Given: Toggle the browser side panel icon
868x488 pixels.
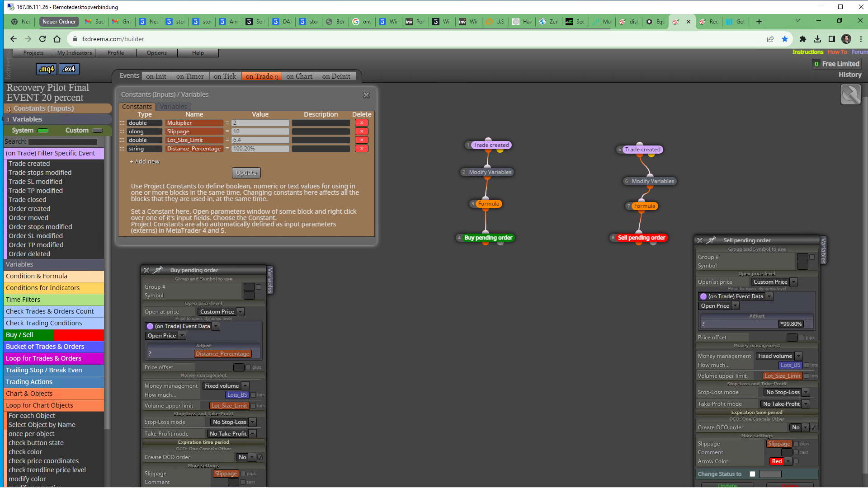Looking at the screenshot, I should [832, 39].
